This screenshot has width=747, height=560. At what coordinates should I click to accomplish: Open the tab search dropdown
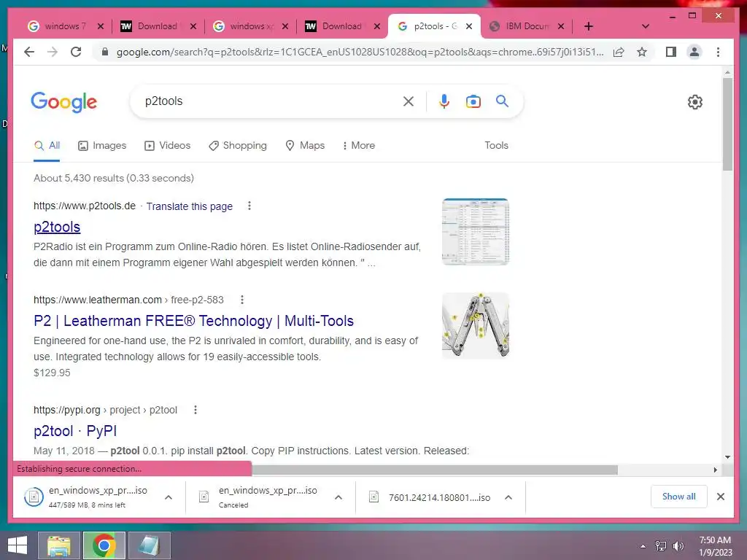(646, 26)
